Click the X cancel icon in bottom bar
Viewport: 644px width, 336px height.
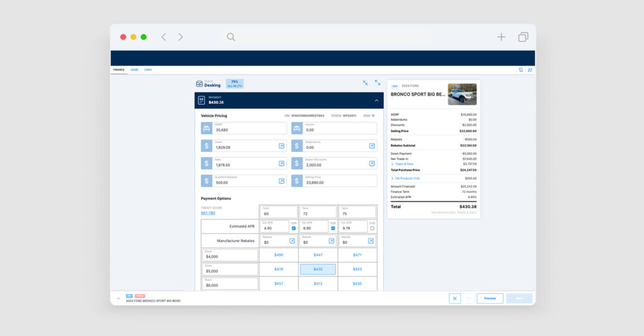tap(455, 298)
